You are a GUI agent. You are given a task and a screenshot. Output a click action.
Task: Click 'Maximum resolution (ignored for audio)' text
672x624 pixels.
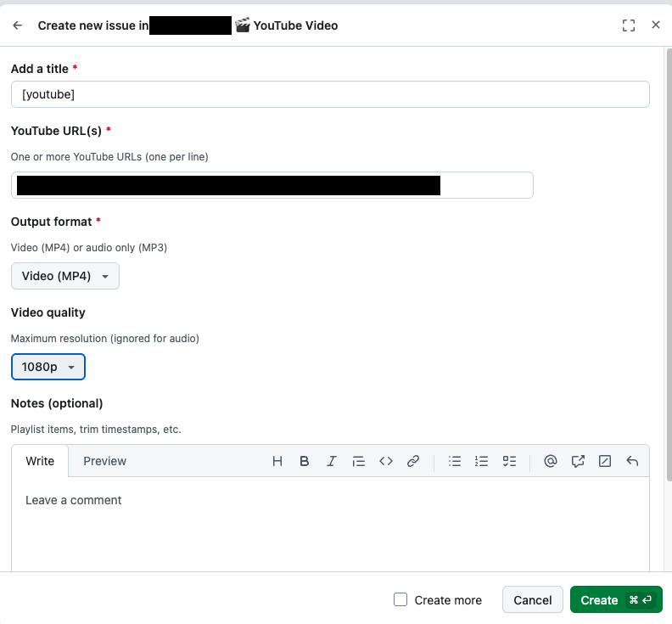[105, 339]
